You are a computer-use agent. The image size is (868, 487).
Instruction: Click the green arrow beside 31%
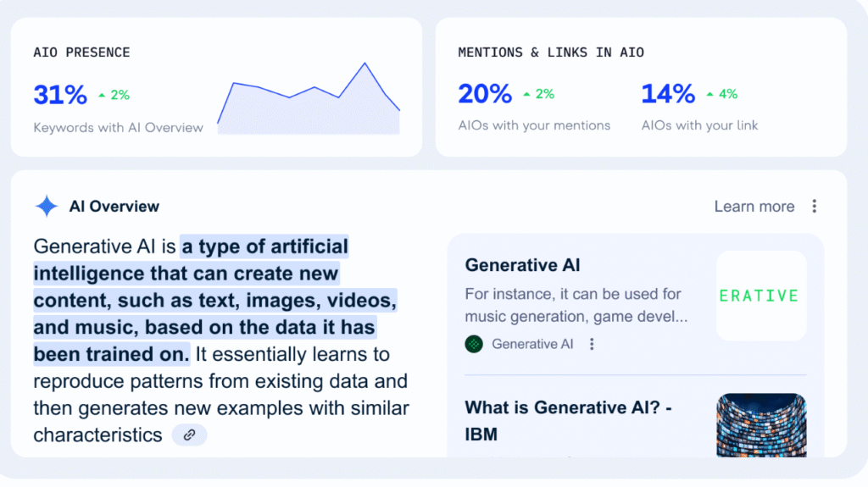102,96
